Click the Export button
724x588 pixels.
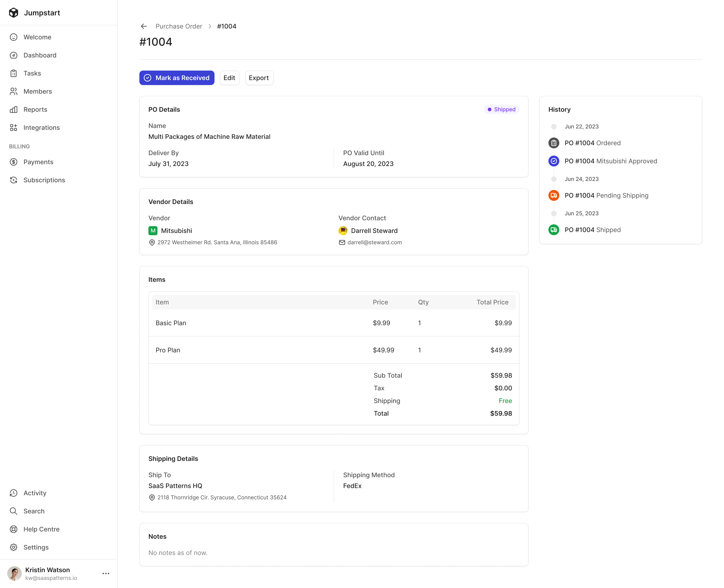[x=258, y=77]
